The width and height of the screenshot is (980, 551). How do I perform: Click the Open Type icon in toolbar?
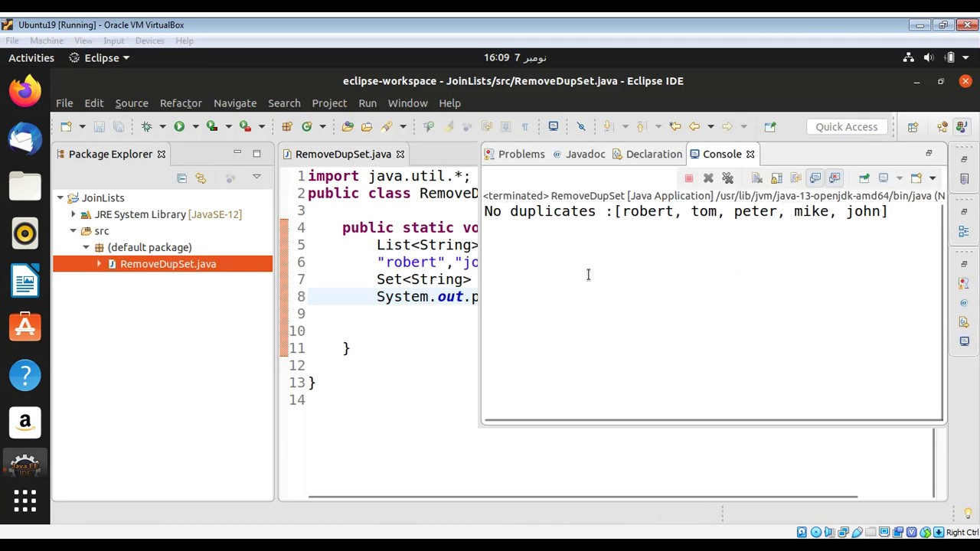tap(348, 126)
